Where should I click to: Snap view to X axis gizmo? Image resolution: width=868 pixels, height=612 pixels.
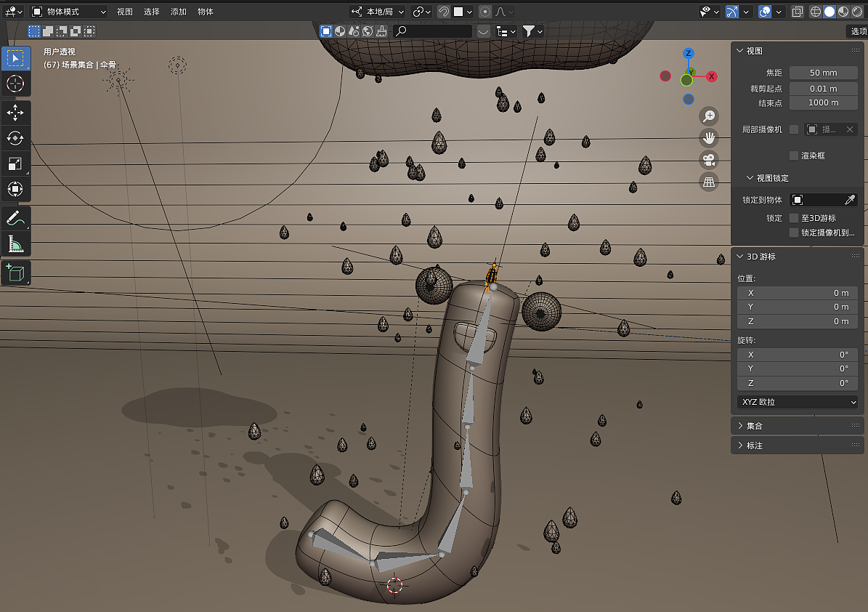click(711, 76)
